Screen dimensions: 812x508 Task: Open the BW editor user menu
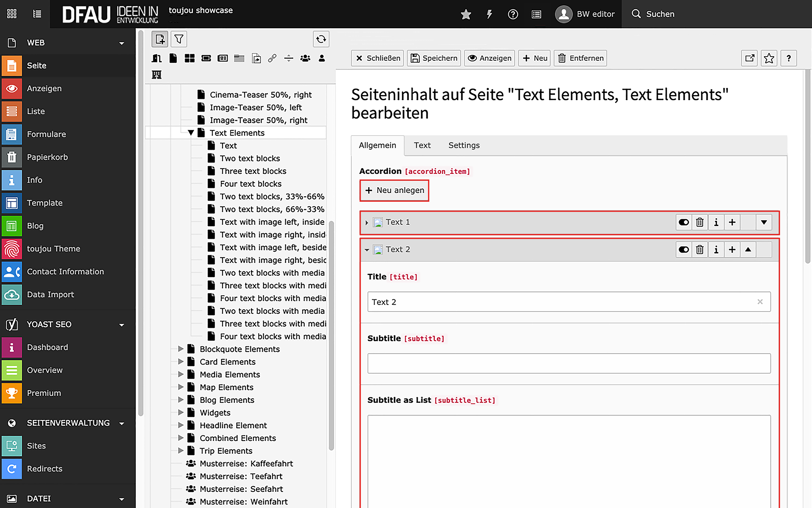[x=585, y=14]
